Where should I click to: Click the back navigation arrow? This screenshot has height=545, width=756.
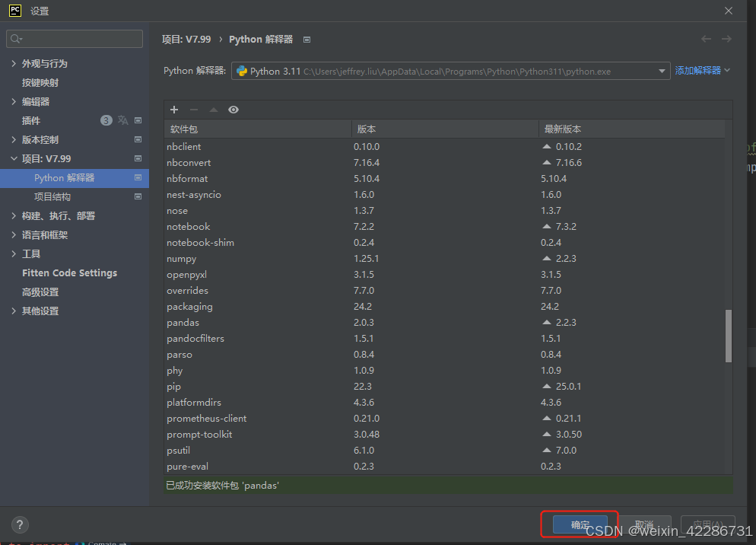pyautogui.click(x=706, y=39)
